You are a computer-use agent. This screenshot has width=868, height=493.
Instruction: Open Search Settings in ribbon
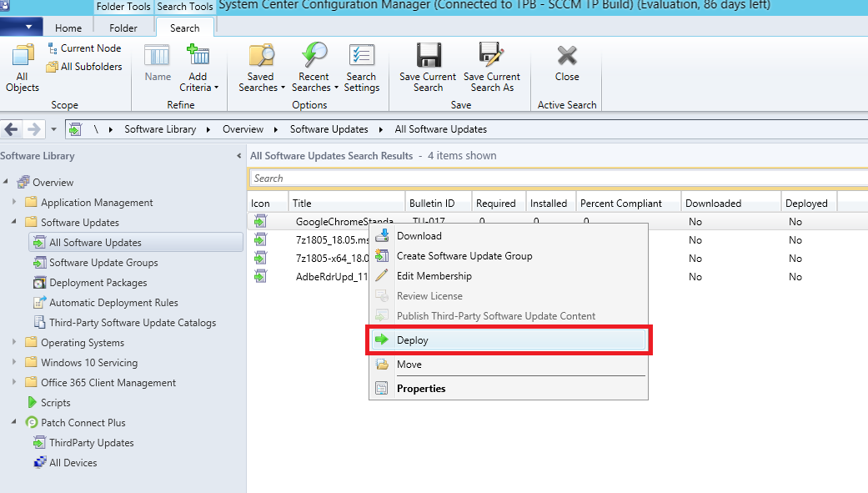point(362,67)
